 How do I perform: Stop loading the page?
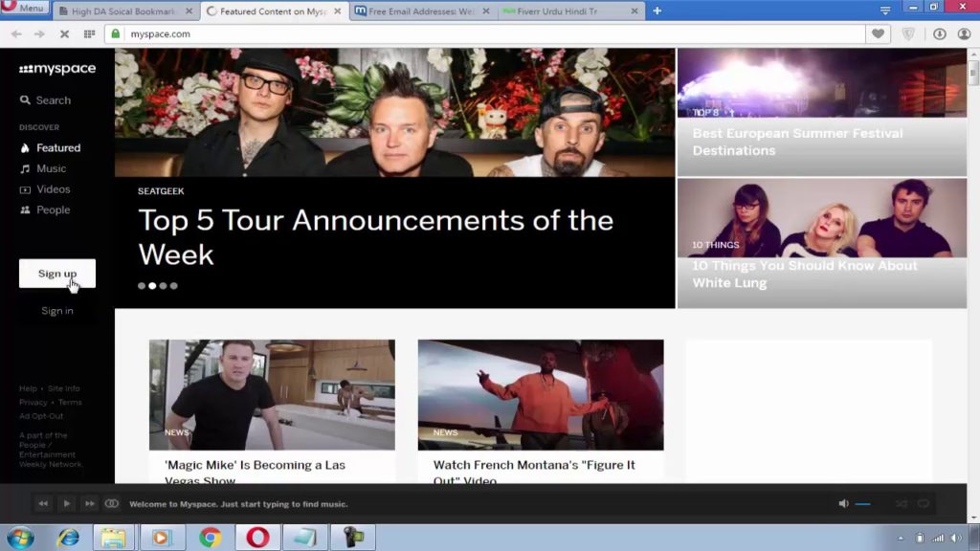click(64, 33)
